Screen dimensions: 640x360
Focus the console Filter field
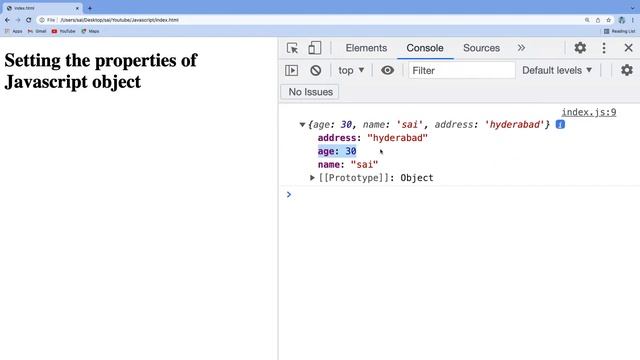(462, 70)
